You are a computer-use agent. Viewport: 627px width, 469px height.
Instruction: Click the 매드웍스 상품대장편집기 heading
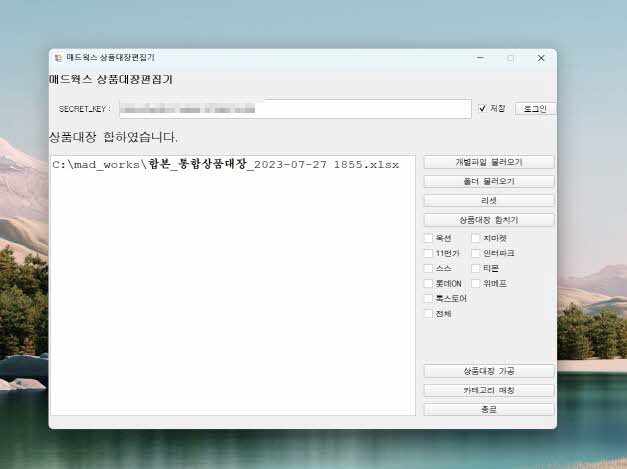(111, 79)
